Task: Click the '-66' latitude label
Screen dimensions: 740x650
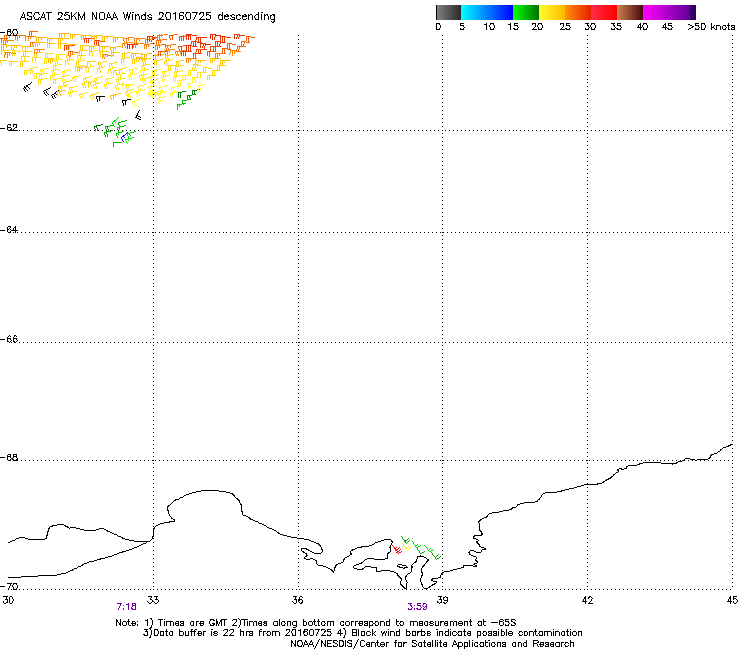Action: 10,340
